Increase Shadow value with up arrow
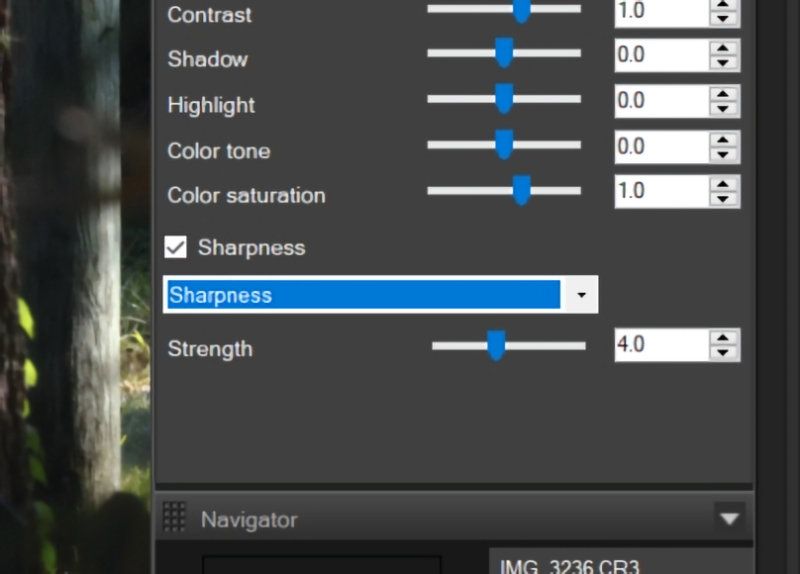The image size is (800, 574). pyautogui.click(x=722, y=46)
